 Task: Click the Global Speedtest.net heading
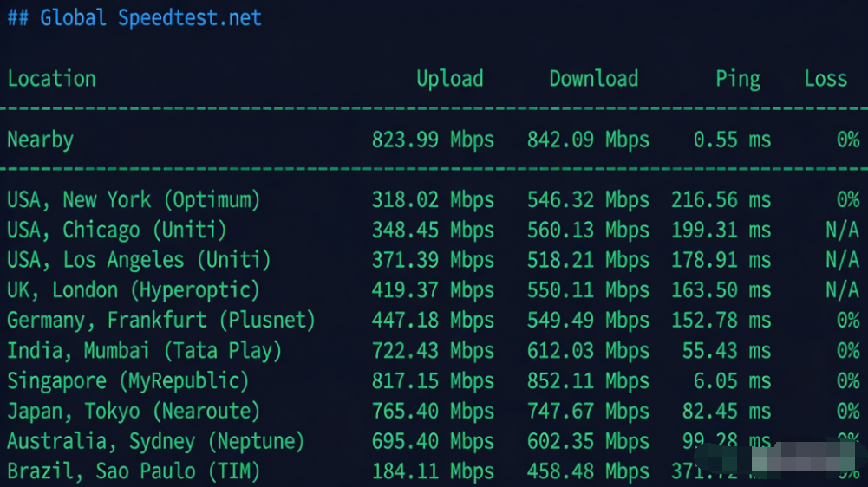(x=134, y=18)
